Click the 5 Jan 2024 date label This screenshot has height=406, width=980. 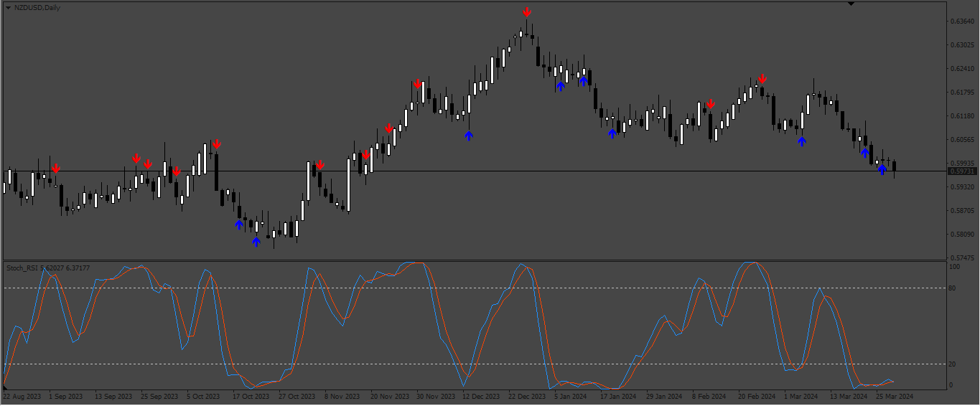tap(571, 396)
